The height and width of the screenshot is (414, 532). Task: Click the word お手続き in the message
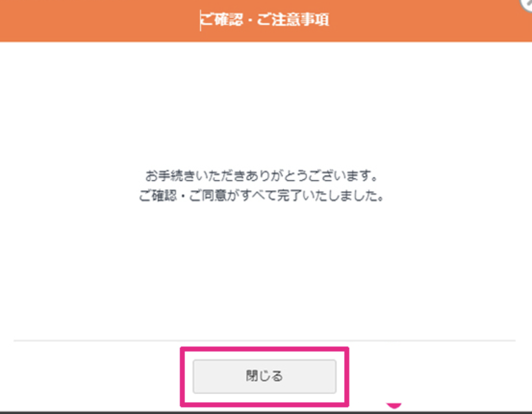171,176
